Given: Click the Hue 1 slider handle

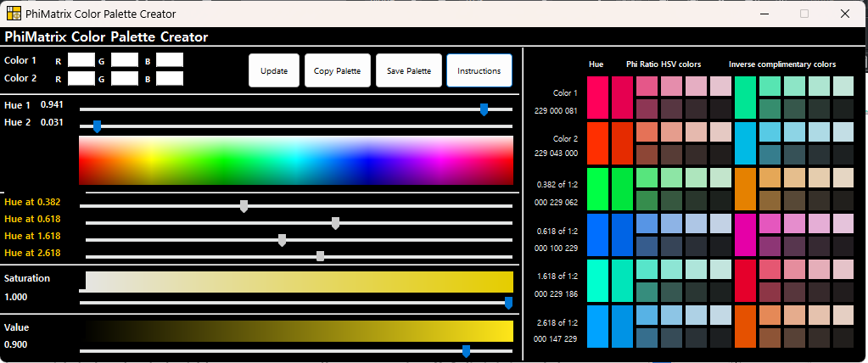Looking at the screenshot, I should point(484,109).
